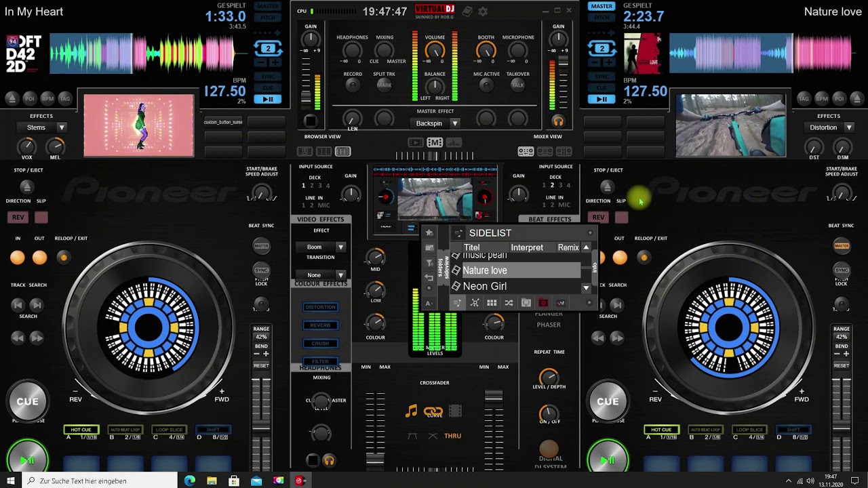Open Microsoft Edge from taskbar

coord(189,481)
